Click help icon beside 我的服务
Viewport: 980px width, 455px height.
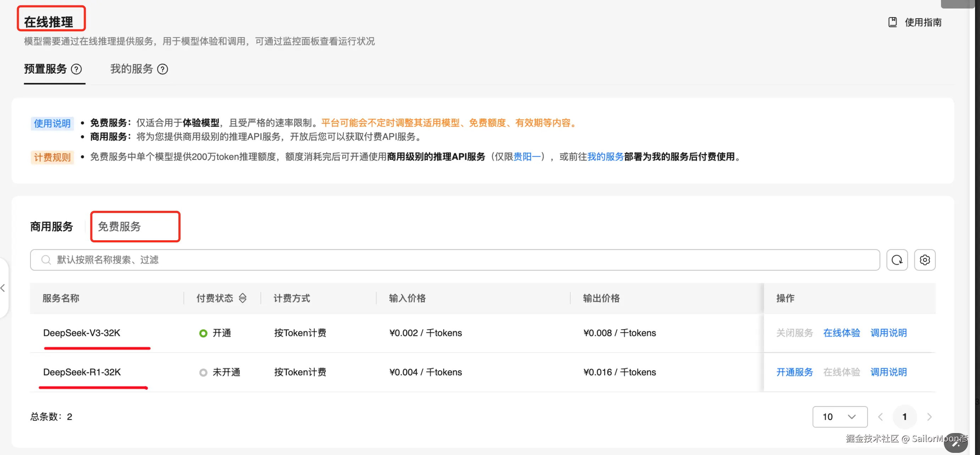coord(162,69)
